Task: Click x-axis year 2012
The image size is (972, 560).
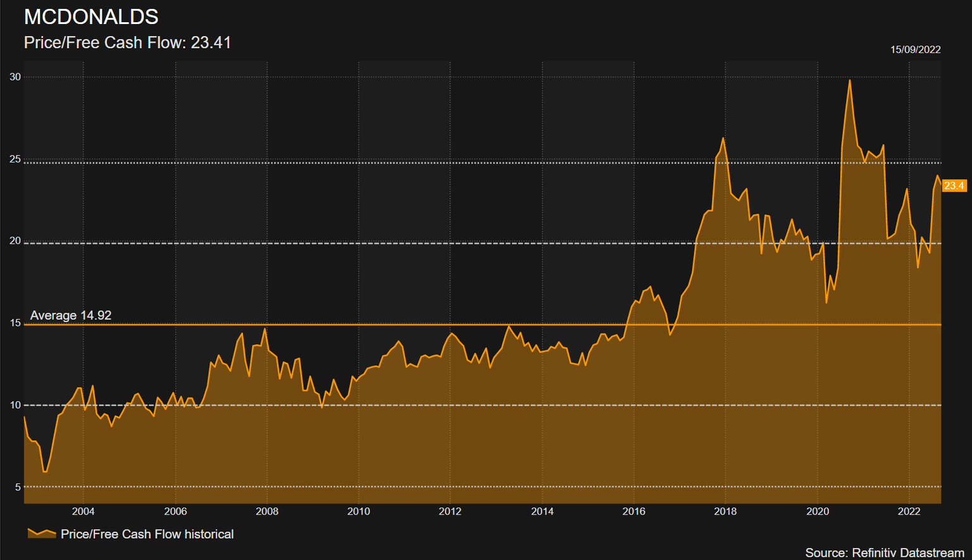Action: tap(451, 511)
